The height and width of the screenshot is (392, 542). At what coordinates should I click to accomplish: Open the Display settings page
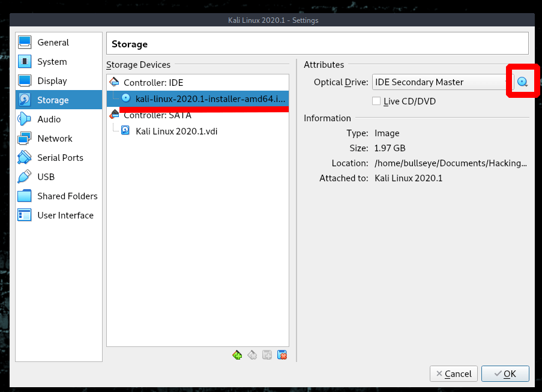[x=59, y=81]
